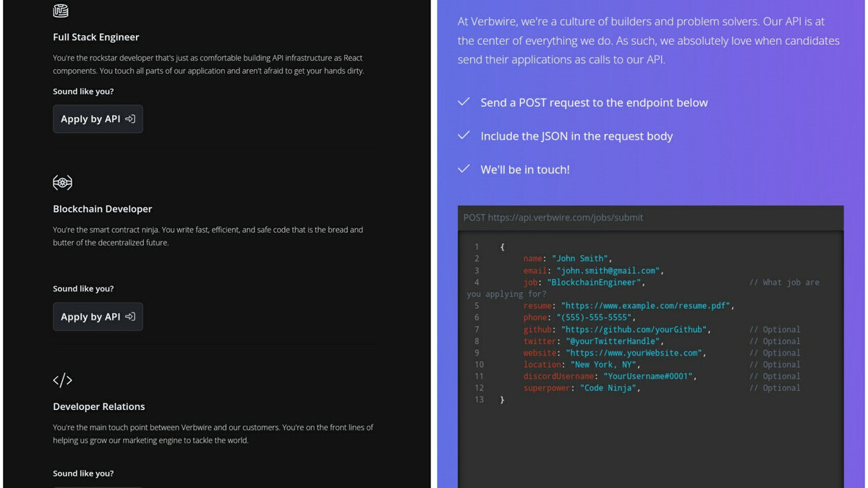Click the Full Stack Engineer stack icon

61,10
